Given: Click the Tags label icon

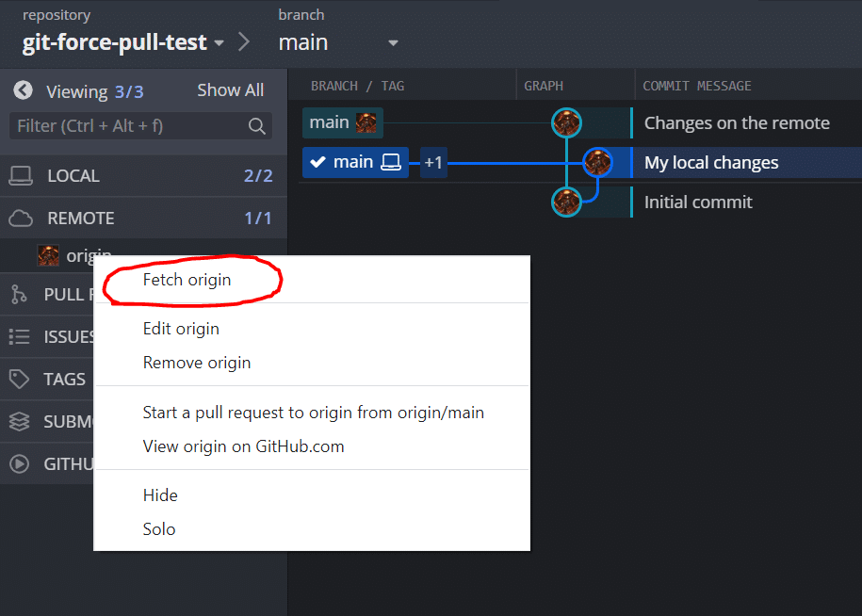Looking at the screenshot, I should [19, 379].
